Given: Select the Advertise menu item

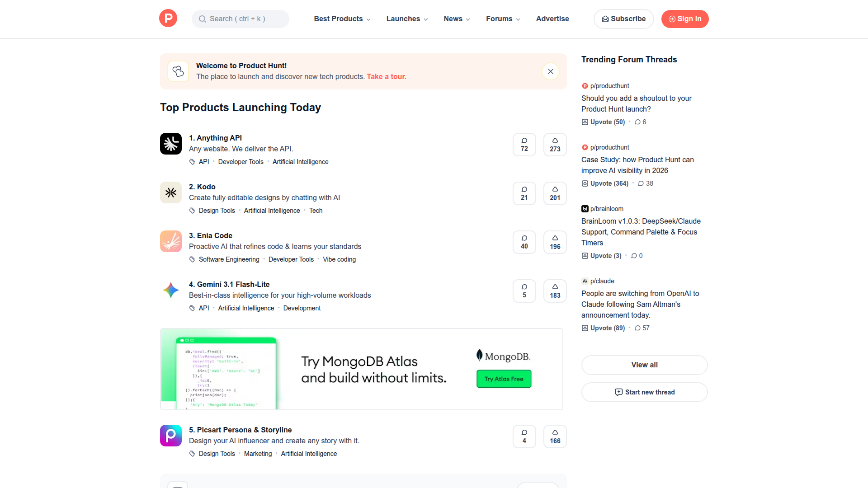Looking at the screenshot, I should pyautogui.click(x=552, y=19).
